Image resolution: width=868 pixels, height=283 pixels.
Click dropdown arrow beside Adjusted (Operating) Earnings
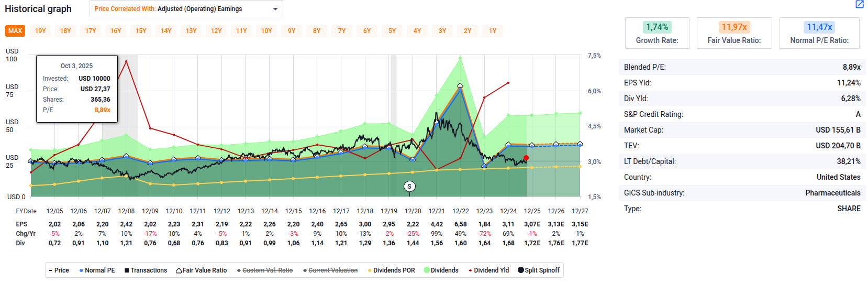click(x=275, y=9)
